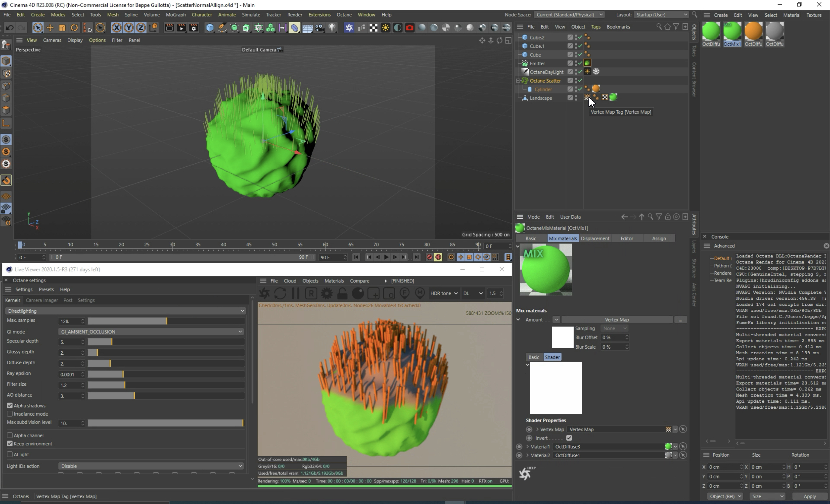Open the HDR tone dropdown

pyautogui.click(x=444, y=294)
